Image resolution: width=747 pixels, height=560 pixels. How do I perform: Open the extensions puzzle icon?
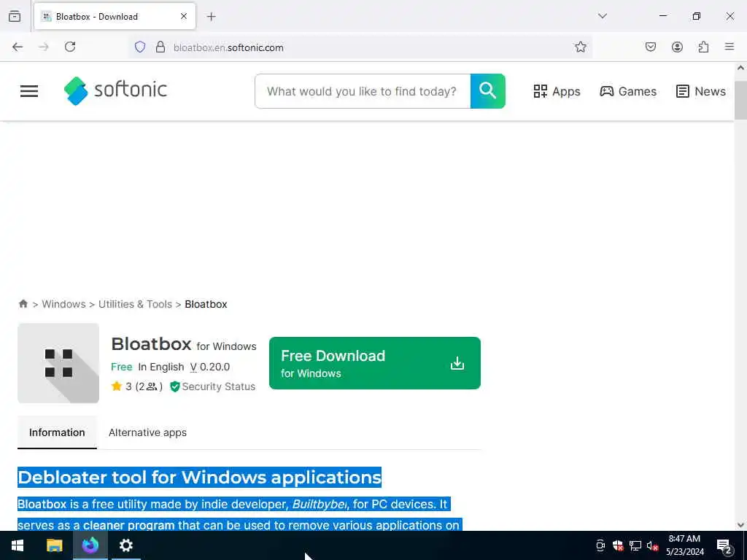703,47
